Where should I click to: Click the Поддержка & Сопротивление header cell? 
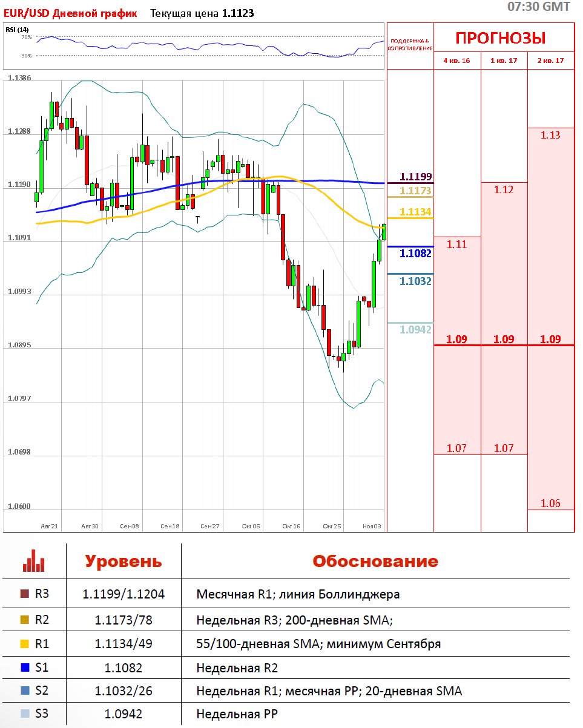click(410, 45)
